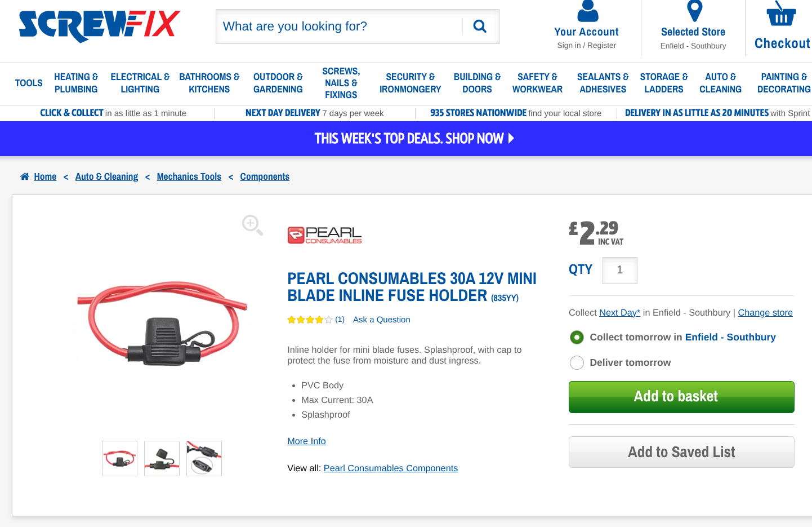Select the Deliver tomorrow option
Image resolution: width=812 pixels, height=527 pixels.
click(x=577, y=362)
